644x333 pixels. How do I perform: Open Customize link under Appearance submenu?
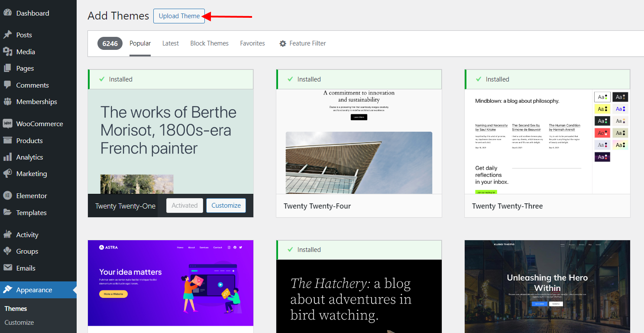coord(19,322)
